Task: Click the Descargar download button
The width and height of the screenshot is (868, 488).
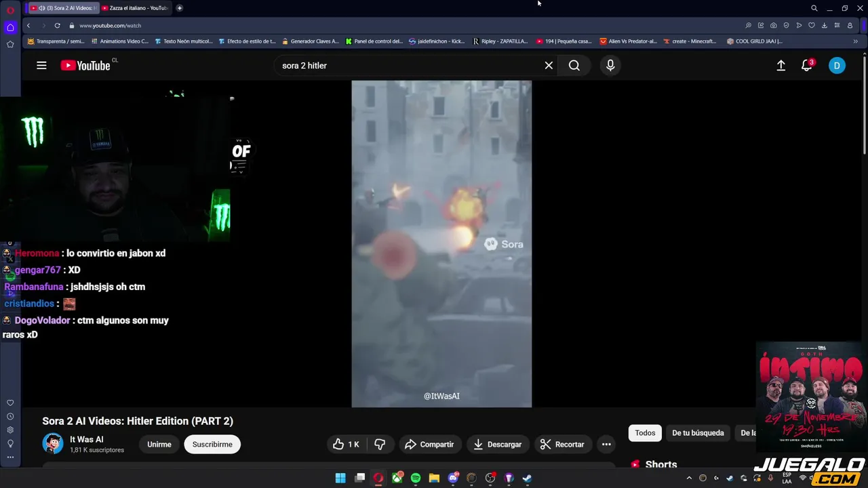Action: pos(498,444)
